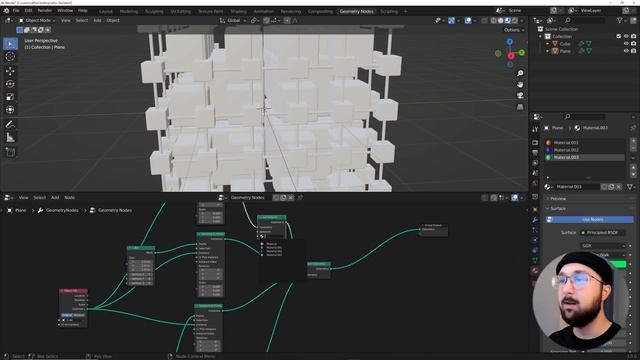Disable Cube in renders camera icon
This screenshot has height=360, width=640.
pos(633,44)
